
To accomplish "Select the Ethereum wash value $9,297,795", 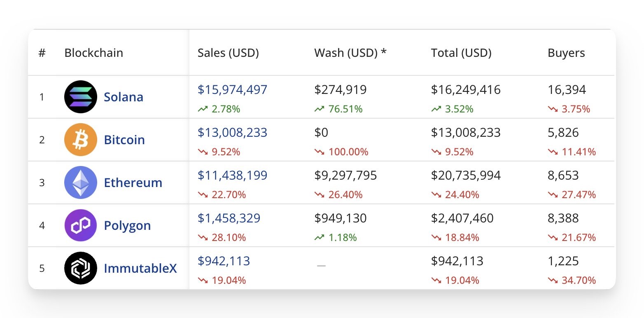I will tap(345, 175).
